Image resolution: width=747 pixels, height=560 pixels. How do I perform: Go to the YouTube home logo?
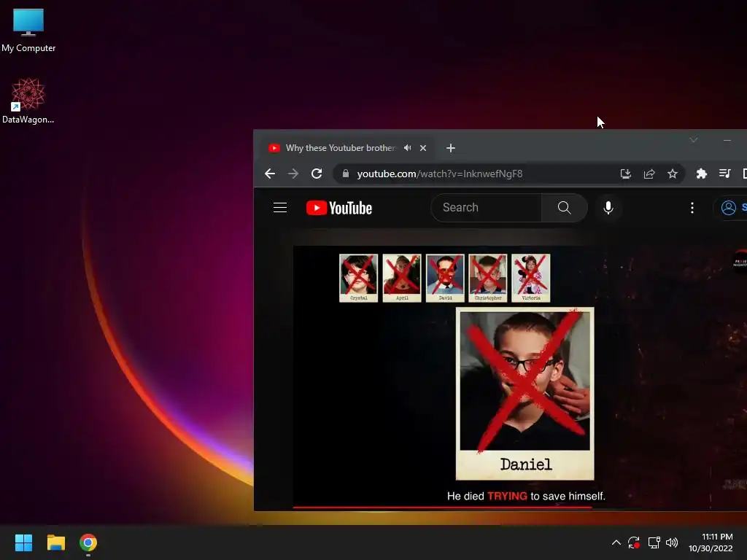[x=338, y=208]
